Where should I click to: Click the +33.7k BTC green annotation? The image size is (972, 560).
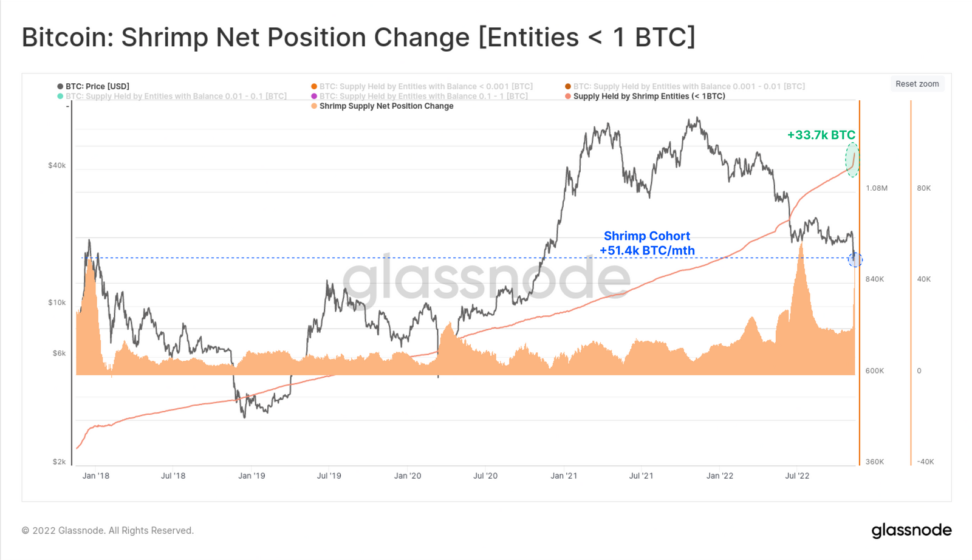coord(821,135)
